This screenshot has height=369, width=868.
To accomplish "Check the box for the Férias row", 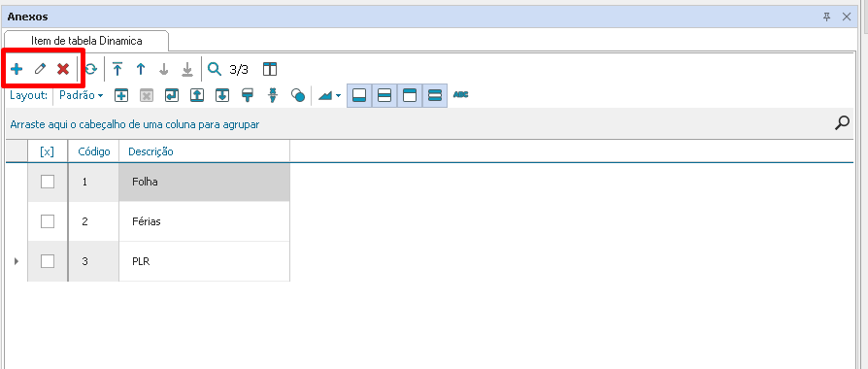I will (x=48, y=221).
